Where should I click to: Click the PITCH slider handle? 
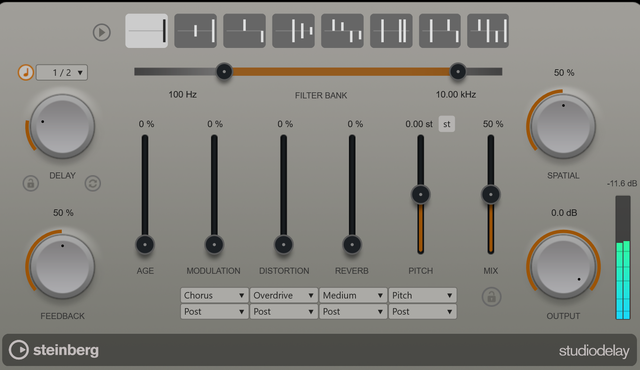[x=420, y=194]
